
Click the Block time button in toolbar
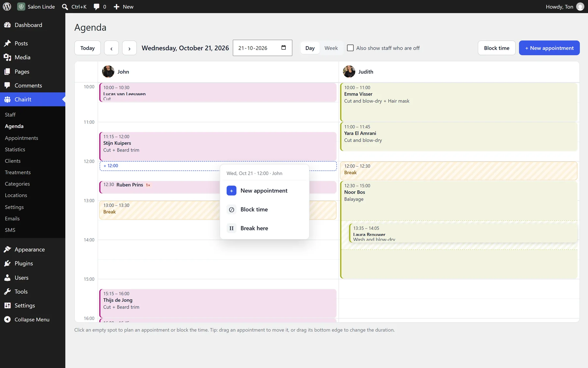[x=497, y=48]
